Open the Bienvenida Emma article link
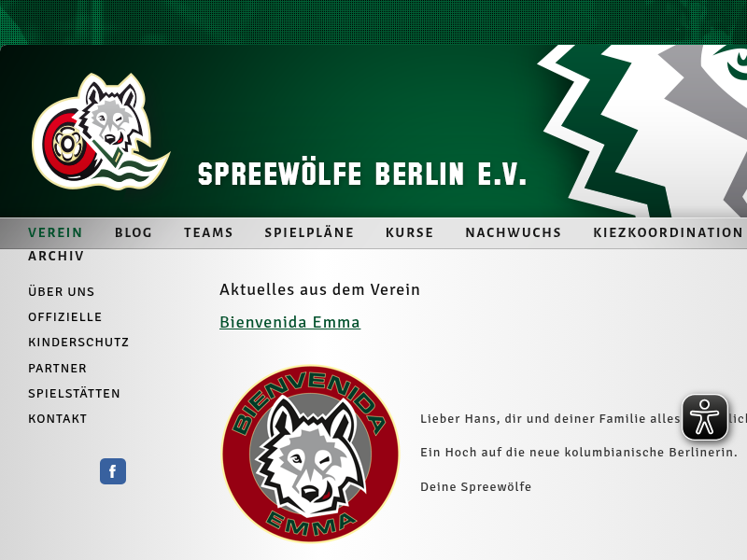Viewport: 747px width, 560px height. coord(290,322)
